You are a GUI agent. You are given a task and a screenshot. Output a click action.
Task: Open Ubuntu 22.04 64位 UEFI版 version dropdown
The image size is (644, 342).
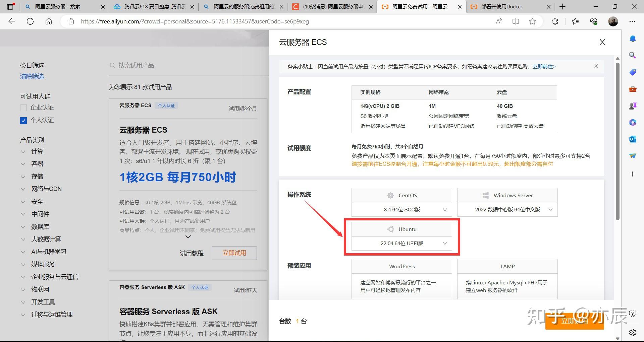402,244
